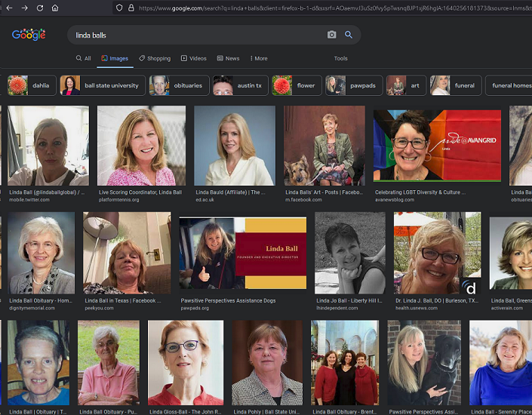The height and width of the screenshot is (415, 532).
Task: Filter by the art chip
Action: coord(406,85)
